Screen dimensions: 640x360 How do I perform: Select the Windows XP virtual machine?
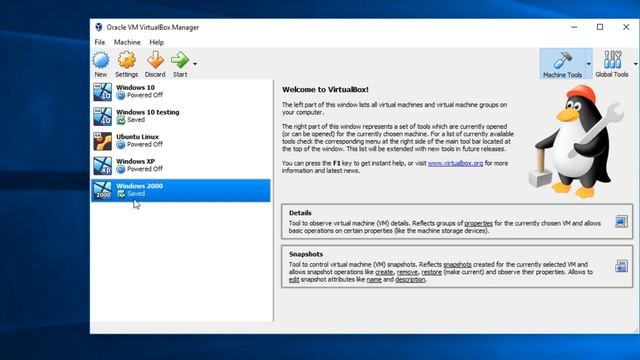click(x=180, y=165)
